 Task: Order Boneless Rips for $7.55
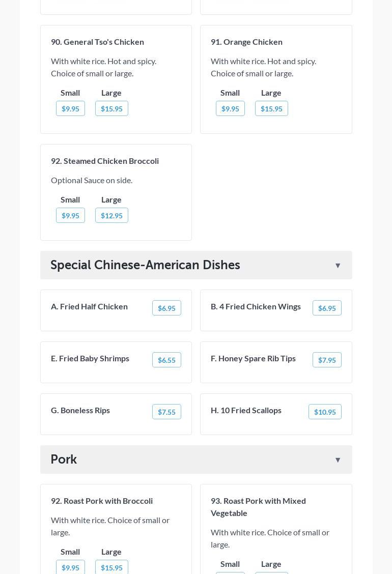[166, 412]
